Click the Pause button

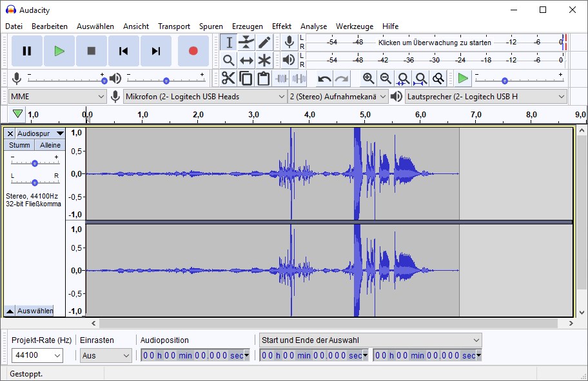[x=27, y=51]
